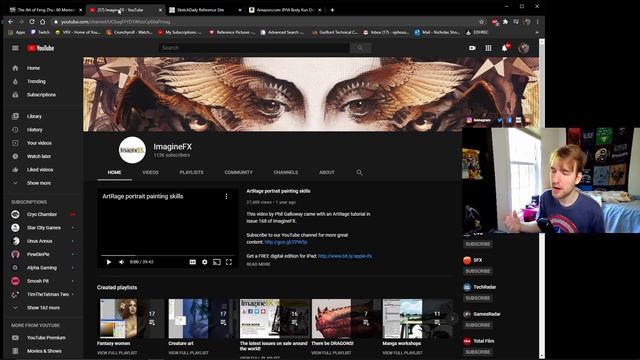Screen dimensions: 640x360
Task: Search within the ImagineFX channel
Action: (359, 173)
